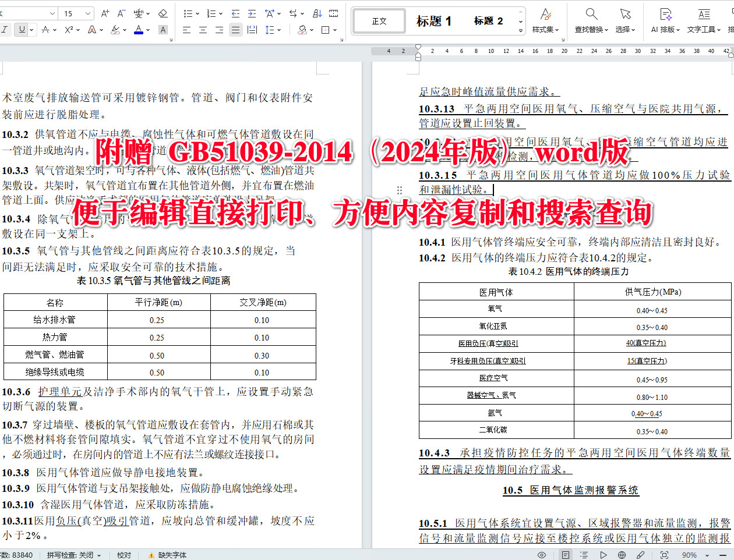Decrease paragraph indent
Screen dimensions: 734x560
pyautogui.click(x=235, y=13)
